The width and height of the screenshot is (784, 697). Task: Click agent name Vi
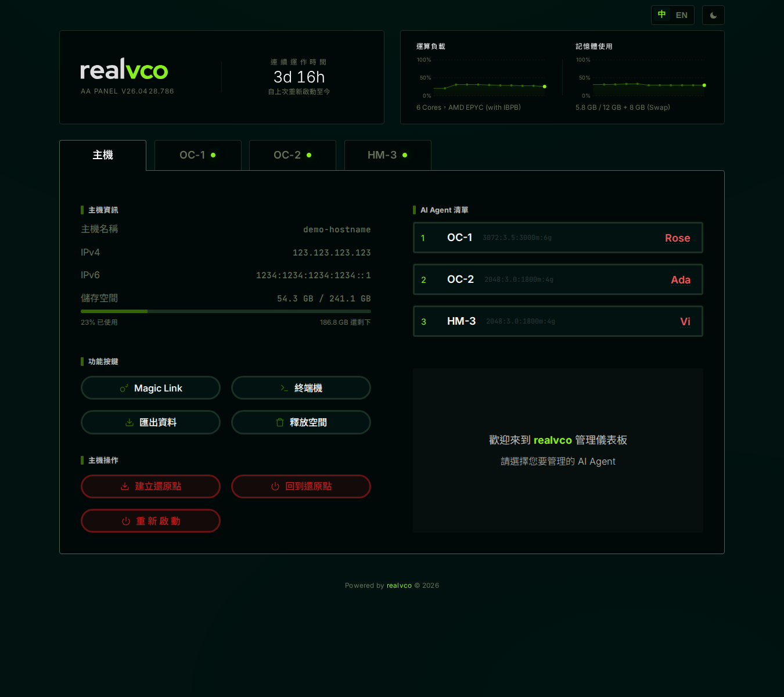coord(685,322)
